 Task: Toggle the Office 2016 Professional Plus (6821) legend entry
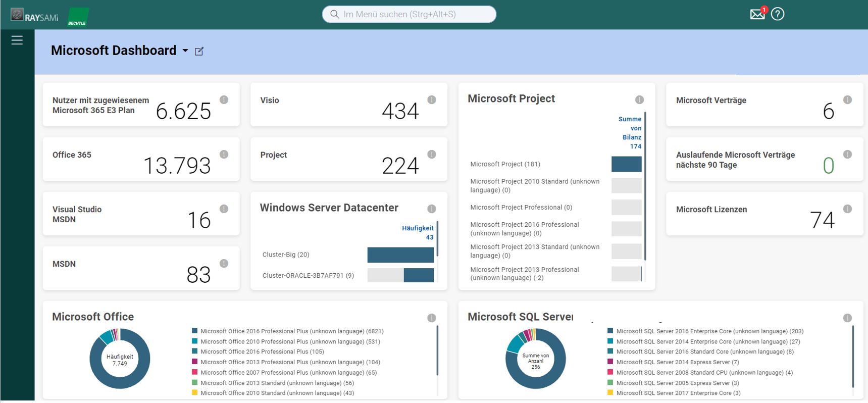pyautogui.click(x=291, y=331)
